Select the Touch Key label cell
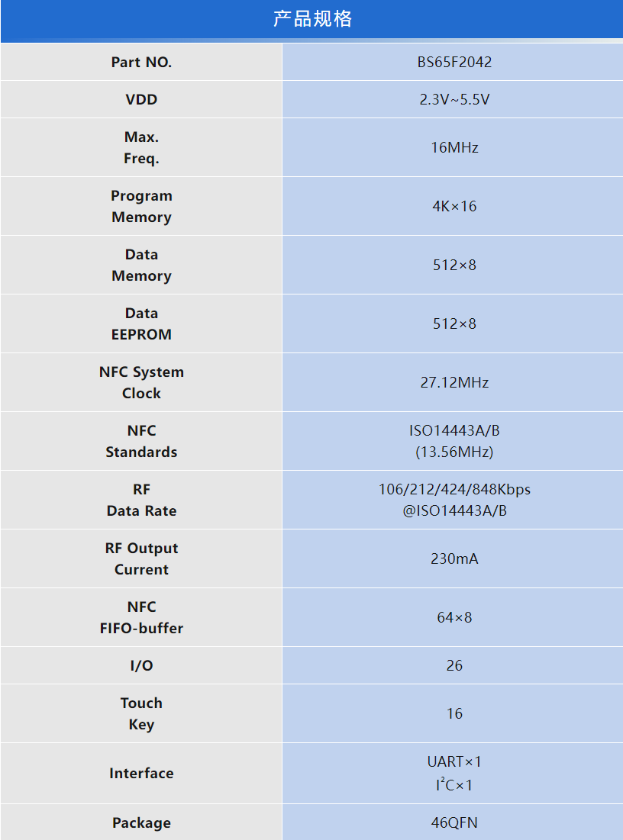Image resolution: width=623 pixels, height=840 pixels. (141, 714)
